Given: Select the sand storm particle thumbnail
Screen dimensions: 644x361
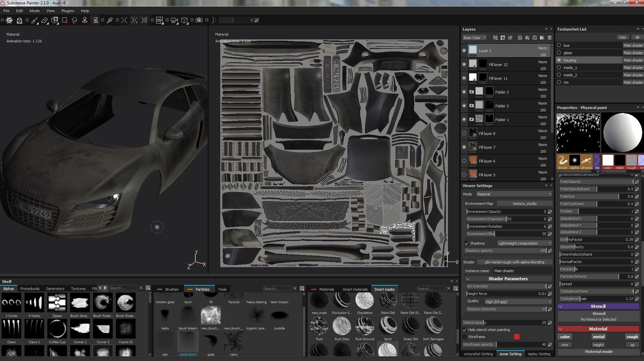Looking at the screenshot, I should pyautogui.click(x=188, y=341).
